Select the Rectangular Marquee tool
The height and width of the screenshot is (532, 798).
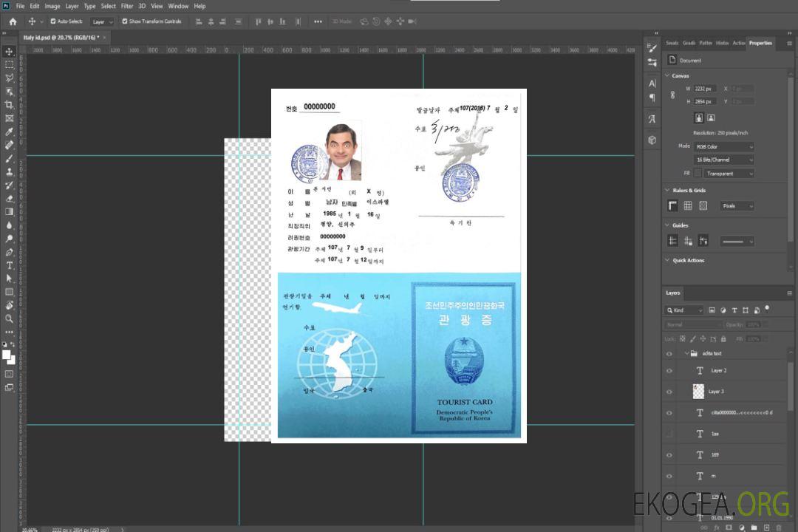pyautogui.click(x=10, y=64)
